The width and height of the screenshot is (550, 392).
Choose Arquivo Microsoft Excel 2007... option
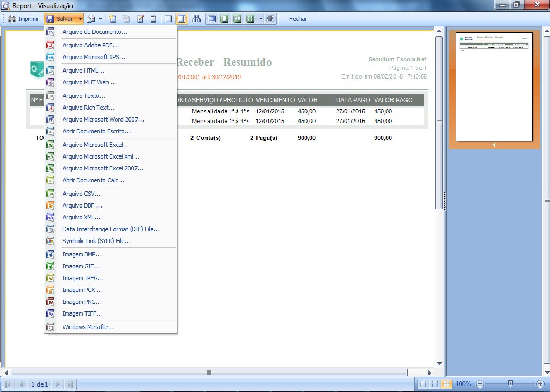click(x=111, y=169)
